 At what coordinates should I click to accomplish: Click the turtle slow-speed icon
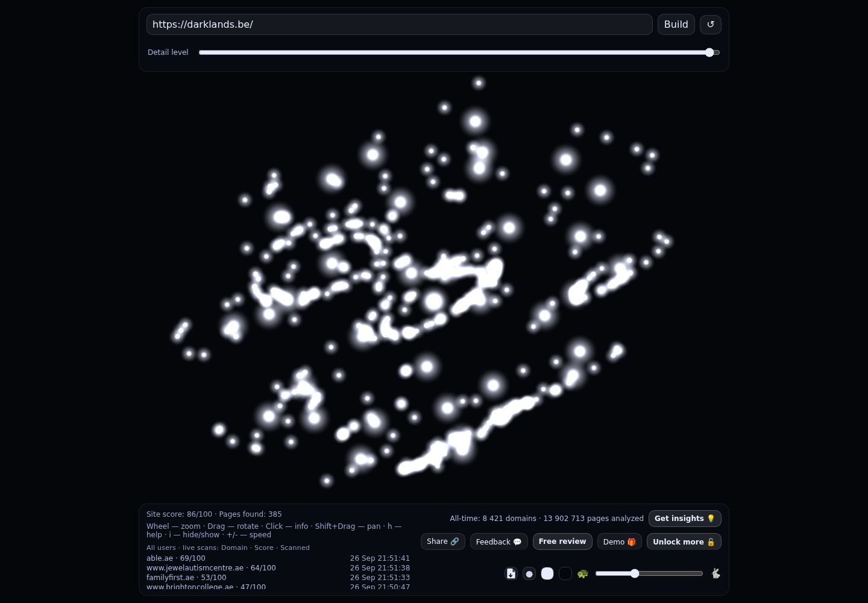pyautogui.click(x=583, y=573)
